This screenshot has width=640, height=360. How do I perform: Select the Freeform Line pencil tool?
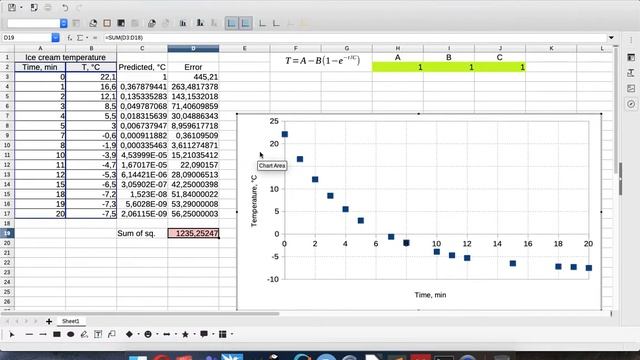click(x=84, y=334)
